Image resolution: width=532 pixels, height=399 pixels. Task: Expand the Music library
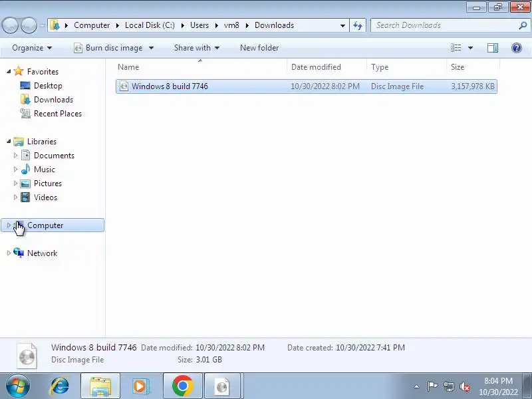pyautogui.click(x=15, y=169)
